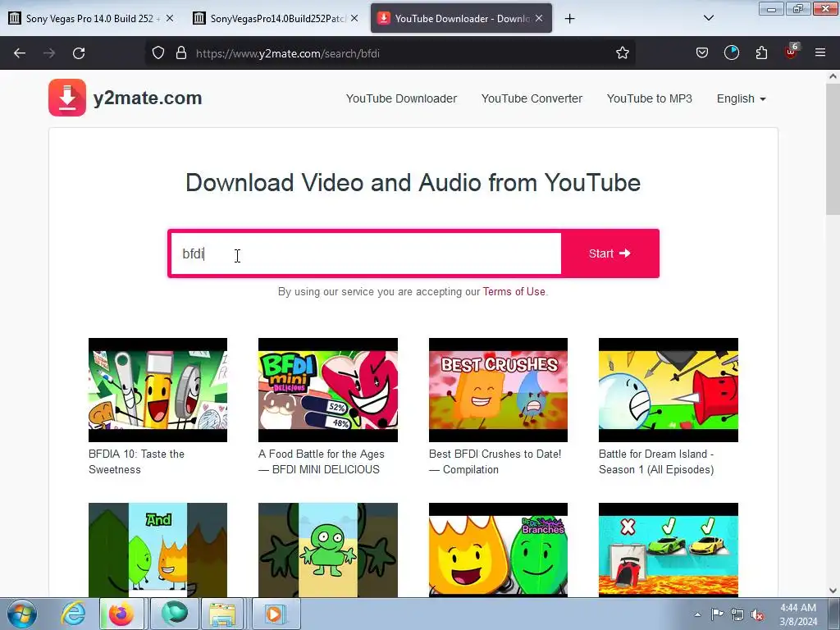The height and width of the screenshot is (630, 840).
Task: Click the Forward navigation arrow
Action: tap(49, 53)
